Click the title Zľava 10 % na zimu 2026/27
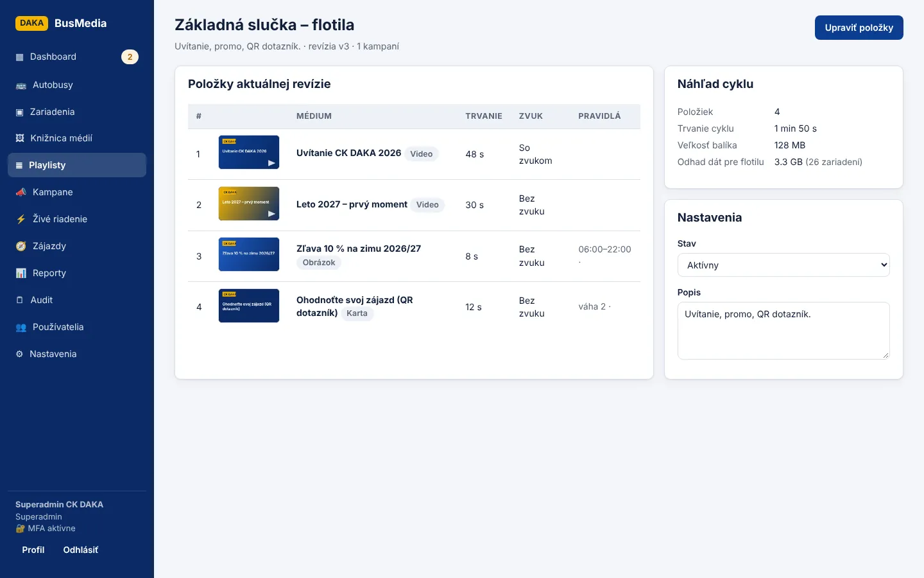The height and width of the screenshot is (578, 924). 359,249
